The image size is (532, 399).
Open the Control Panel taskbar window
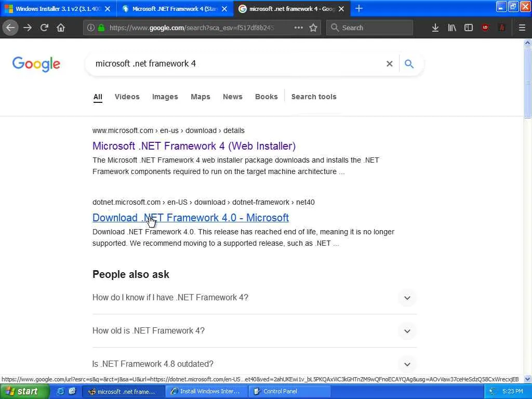(289, 392)
